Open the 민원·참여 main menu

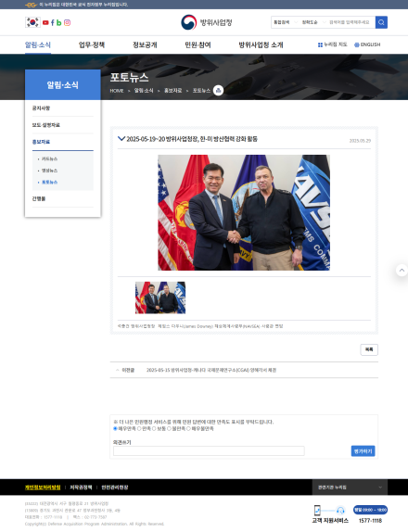(x=198, y=44)
